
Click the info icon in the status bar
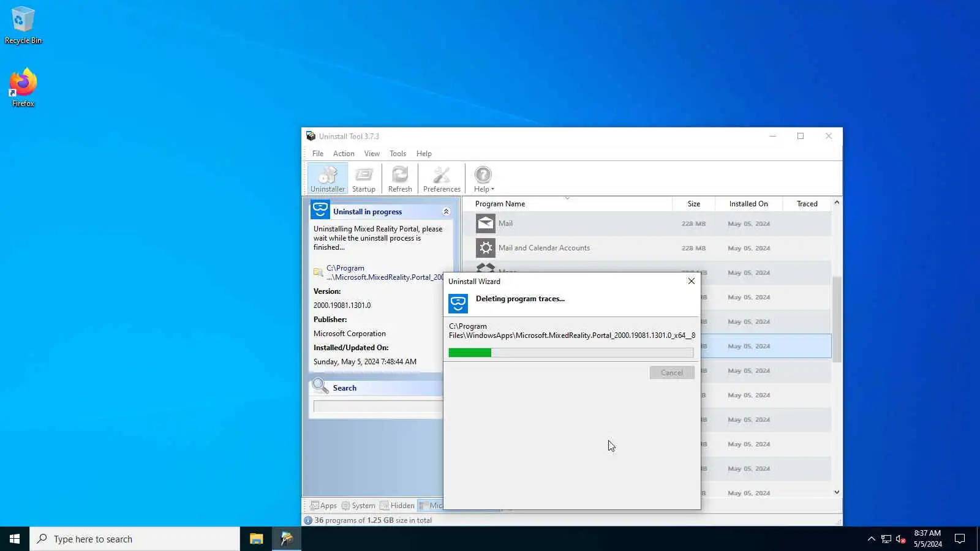coord(308,520)
